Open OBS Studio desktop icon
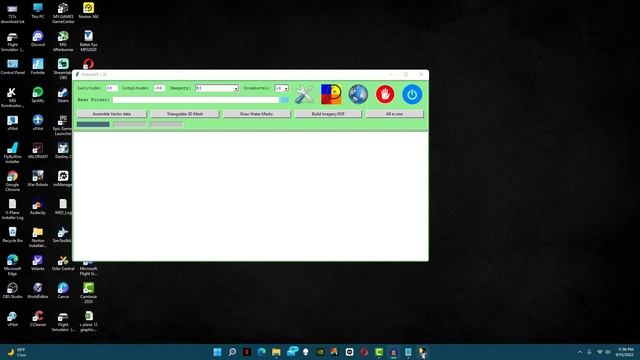Screen dimensions: 640x360 click(x=13, y=291)
